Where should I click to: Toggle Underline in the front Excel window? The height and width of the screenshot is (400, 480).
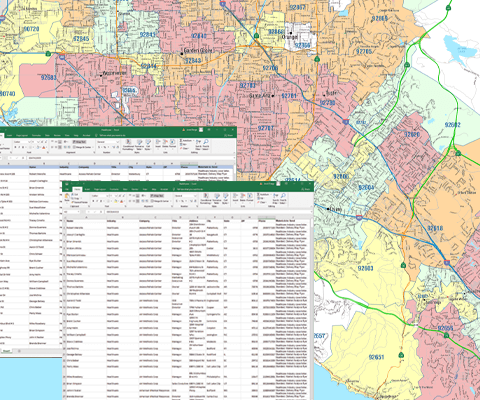click(x=101, y=201)
